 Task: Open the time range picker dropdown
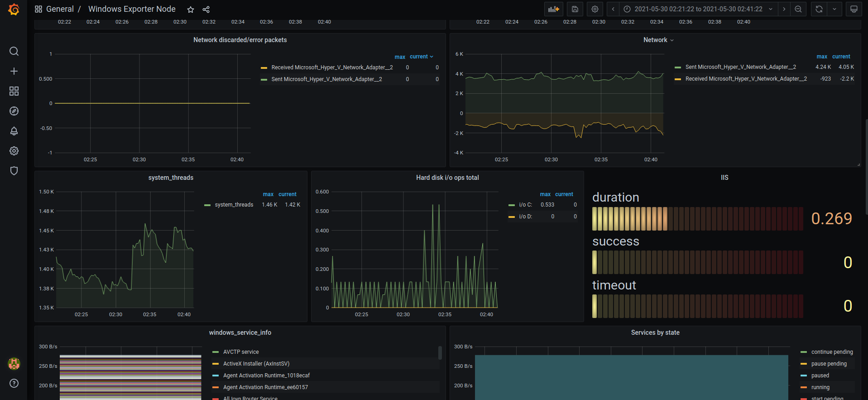click(698, 9)
